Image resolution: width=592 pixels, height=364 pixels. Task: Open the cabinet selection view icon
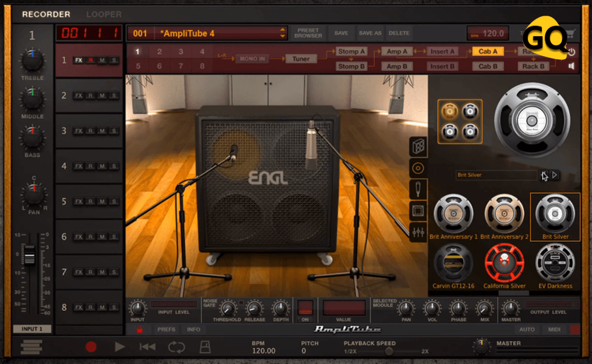tap(418, 146)
